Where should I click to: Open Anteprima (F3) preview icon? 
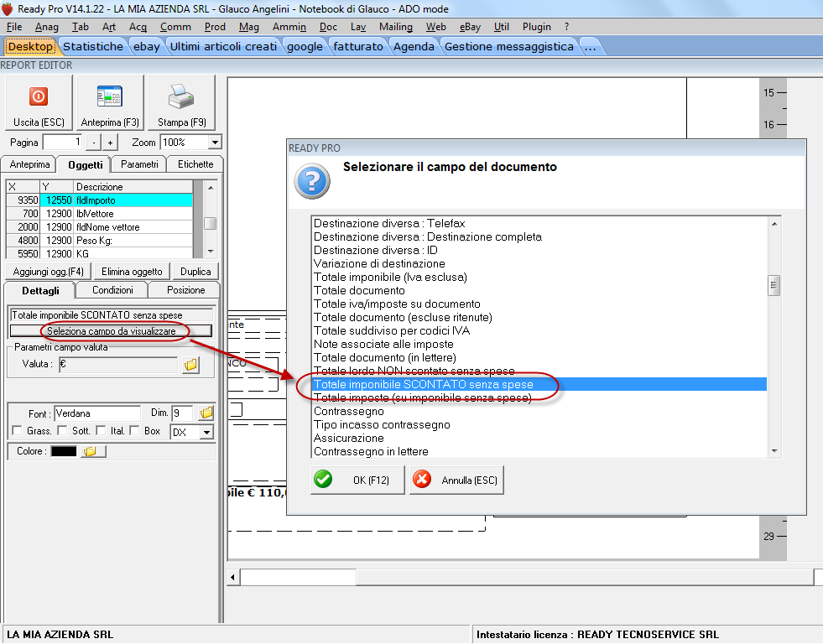[x=110, y=97]
